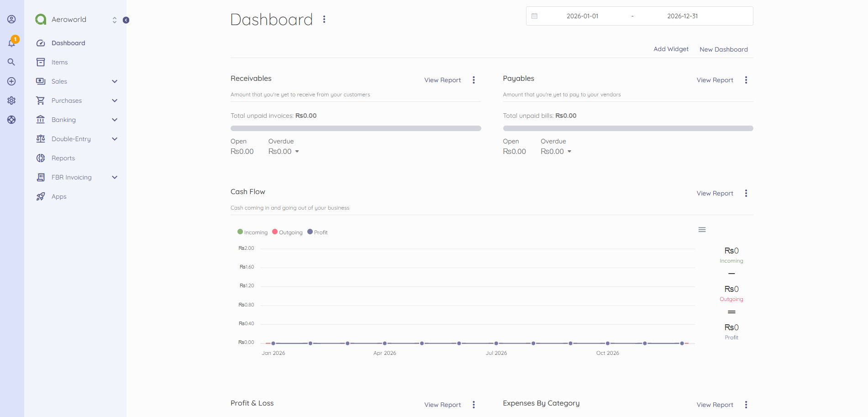Open the Cash Flow chart hamburger menu
The width and height of the screenshot is (868, 417).
click(702, 230)
